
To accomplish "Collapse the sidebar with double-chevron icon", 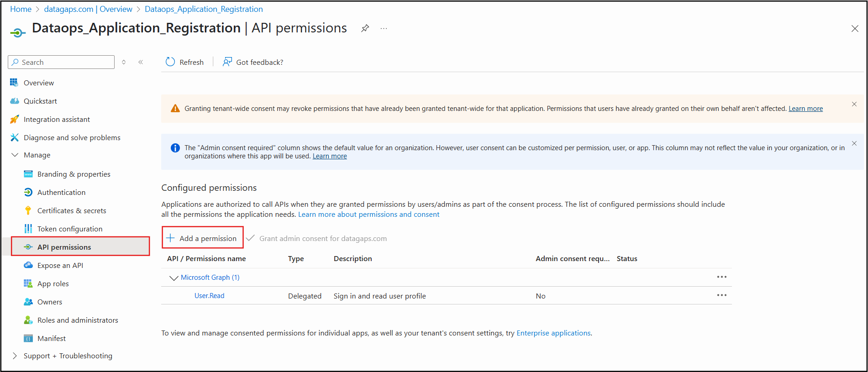I will 141,62.
